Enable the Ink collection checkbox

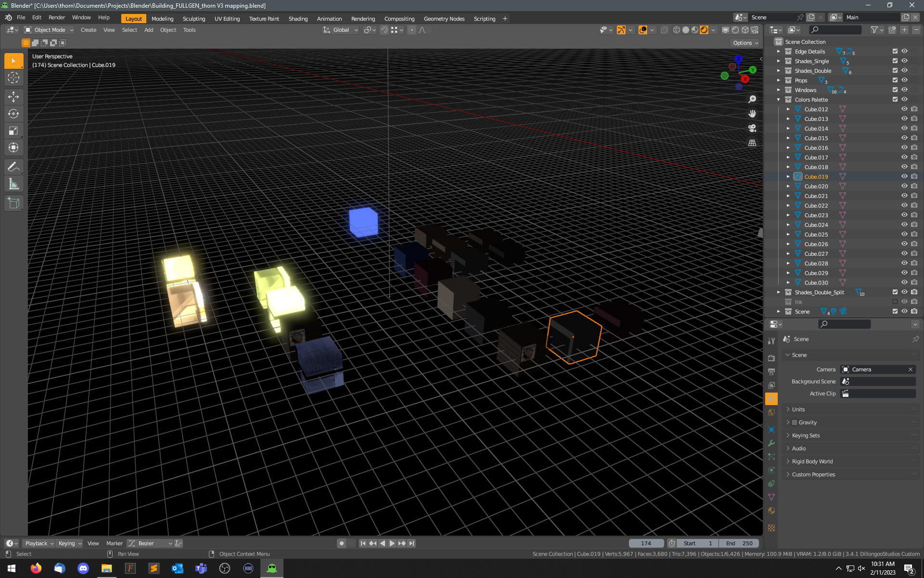[x=895, y=302]
